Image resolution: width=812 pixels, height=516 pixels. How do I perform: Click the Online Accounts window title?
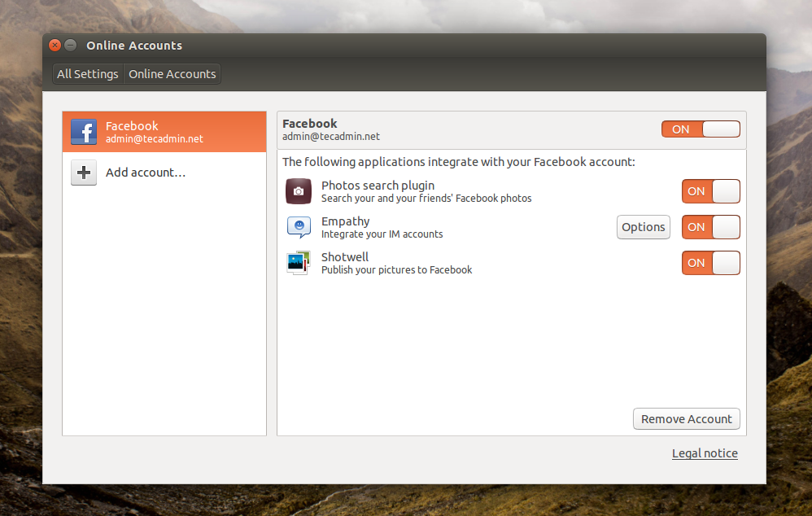coord(134,46)
